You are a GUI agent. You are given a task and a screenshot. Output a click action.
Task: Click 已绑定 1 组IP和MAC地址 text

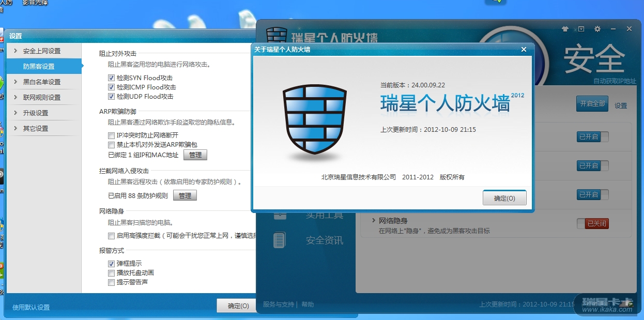point(143,155)
